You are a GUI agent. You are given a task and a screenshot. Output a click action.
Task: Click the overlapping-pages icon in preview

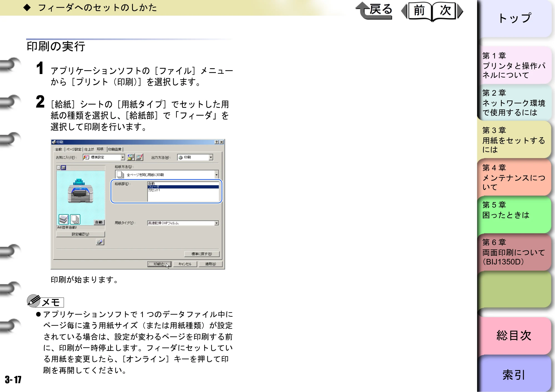(75, 219)
